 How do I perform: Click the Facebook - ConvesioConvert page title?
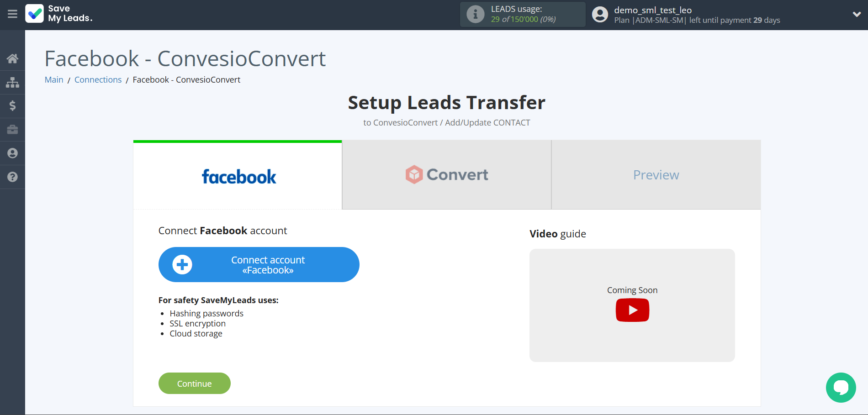[x=185, y=59]
